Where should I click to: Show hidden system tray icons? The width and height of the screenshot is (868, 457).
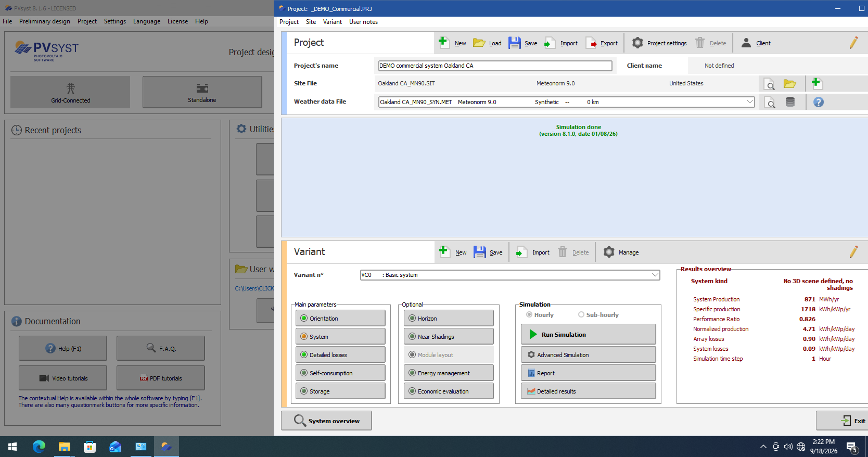tap(763, 447)
